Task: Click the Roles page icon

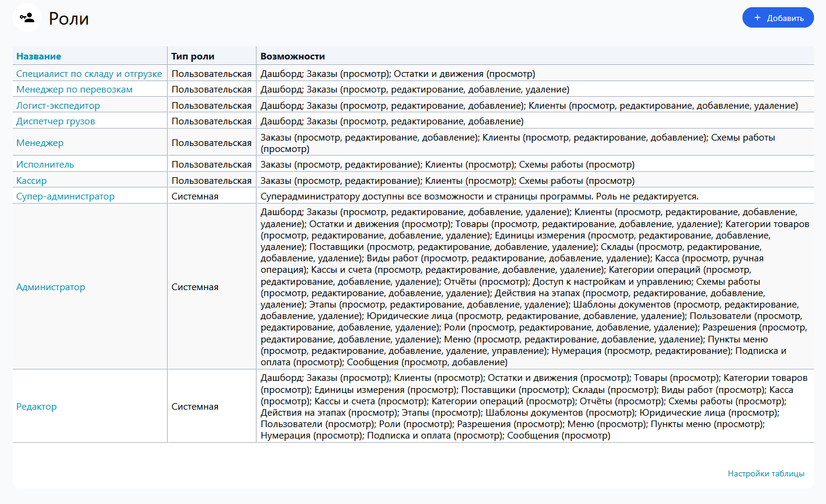Action: (x=27, y=17)
